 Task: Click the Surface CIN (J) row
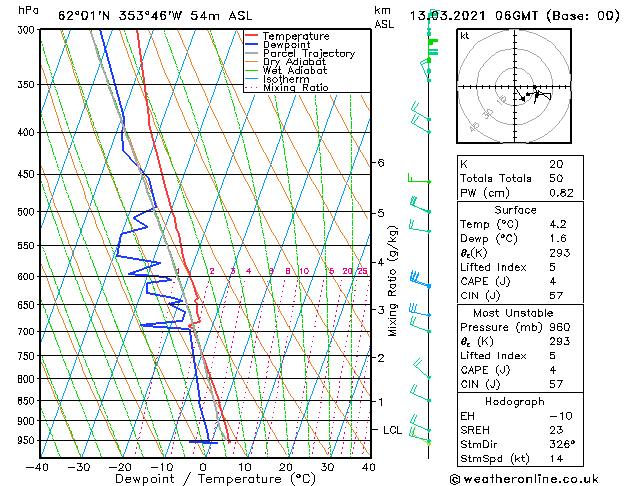[x=520, y=296]
